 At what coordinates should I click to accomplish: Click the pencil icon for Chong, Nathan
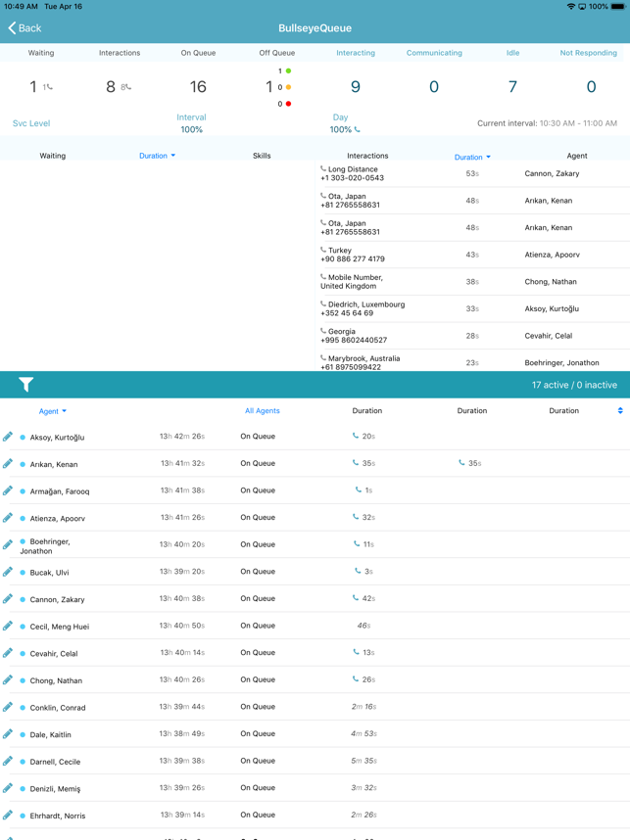(x=8, y=679)
